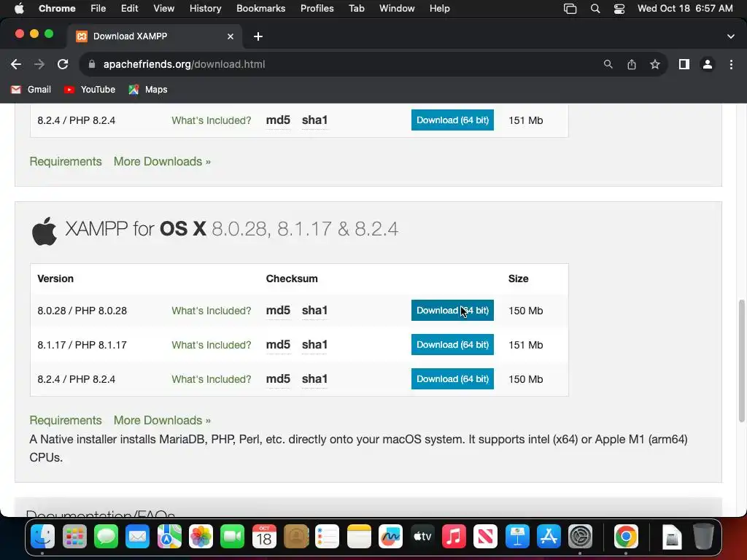Open the Window menu
The height and width of the screenshot is (560, 747).
point(397,9)
